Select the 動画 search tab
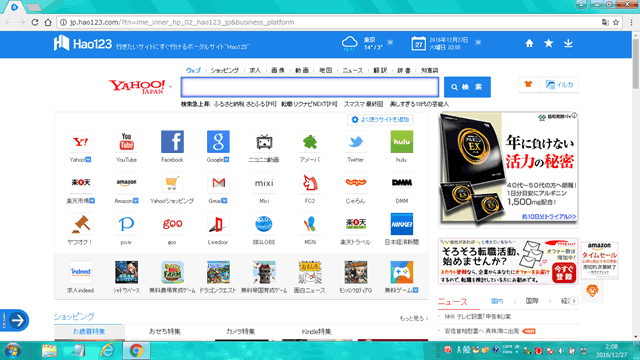The image size is (640, 360). pos(302,70)
